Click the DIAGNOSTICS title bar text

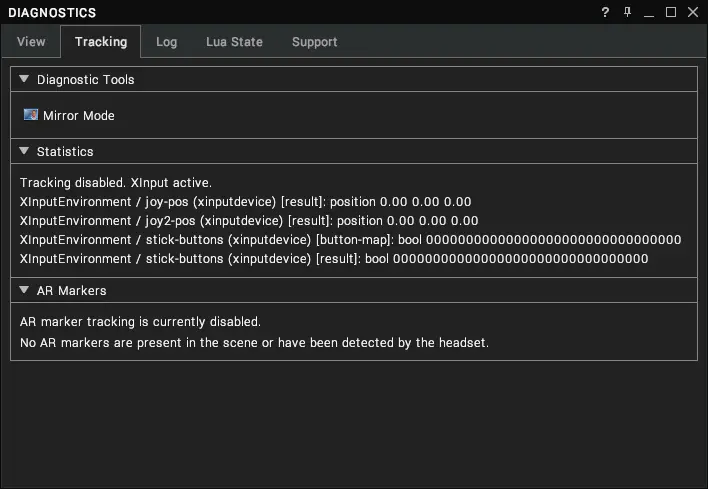52,13
